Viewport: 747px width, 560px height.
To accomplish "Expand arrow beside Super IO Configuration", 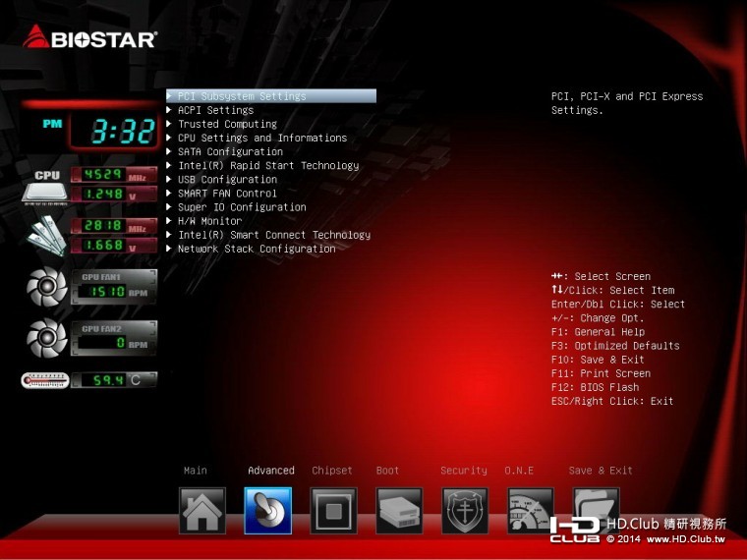I will [x=169, y=206].
